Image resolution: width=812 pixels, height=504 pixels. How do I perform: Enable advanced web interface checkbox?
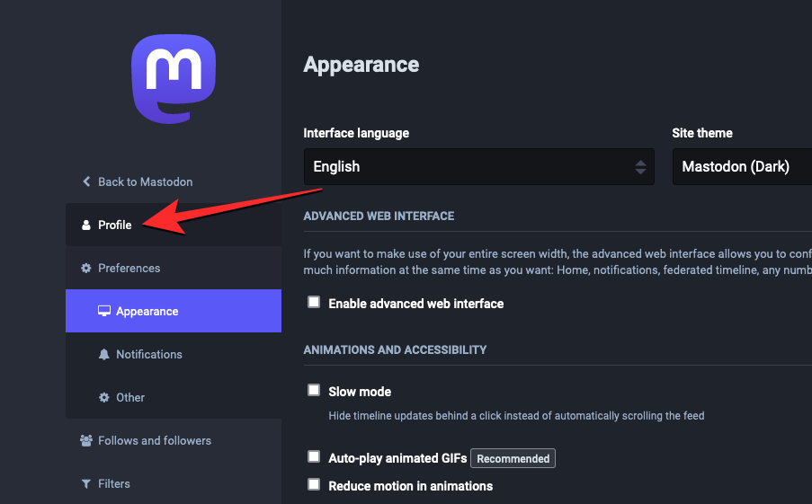[314, 303]
